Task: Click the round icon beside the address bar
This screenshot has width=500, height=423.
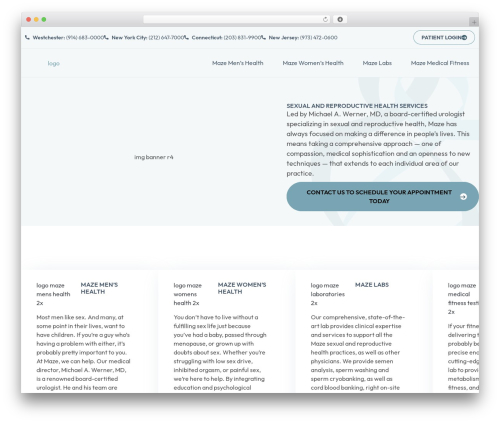Action: click(340, 20)
